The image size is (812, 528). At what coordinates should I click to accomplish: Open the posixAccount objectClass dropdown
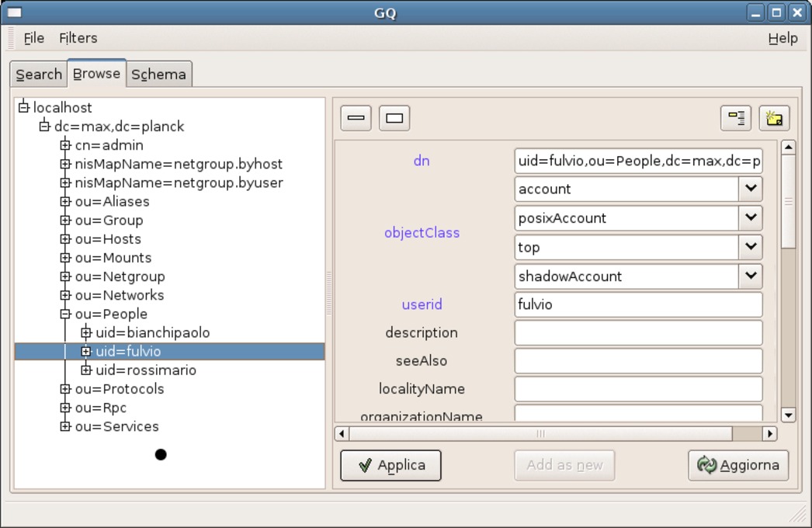point(751,217)
